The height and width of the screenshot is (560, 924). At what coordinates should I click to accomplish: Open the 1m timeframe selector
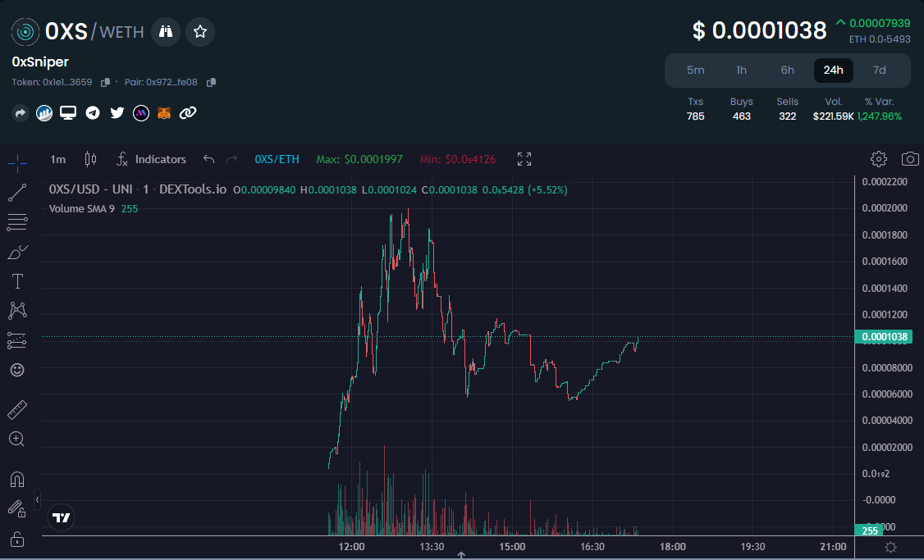pos(57,158)
